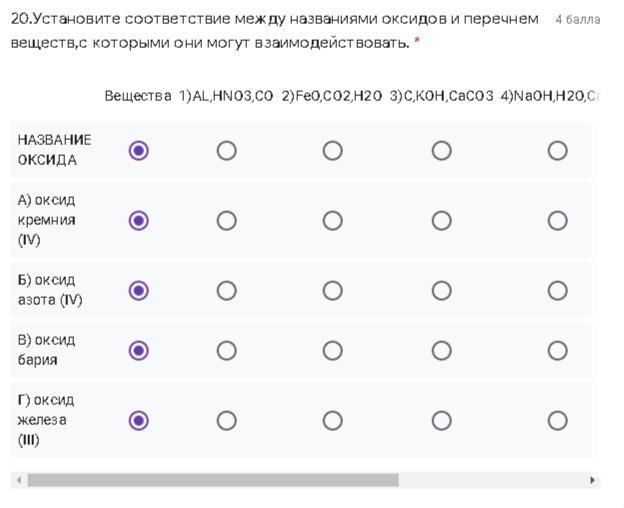Pick option 4 for оксид кремния (IV) row

[558, 220]
